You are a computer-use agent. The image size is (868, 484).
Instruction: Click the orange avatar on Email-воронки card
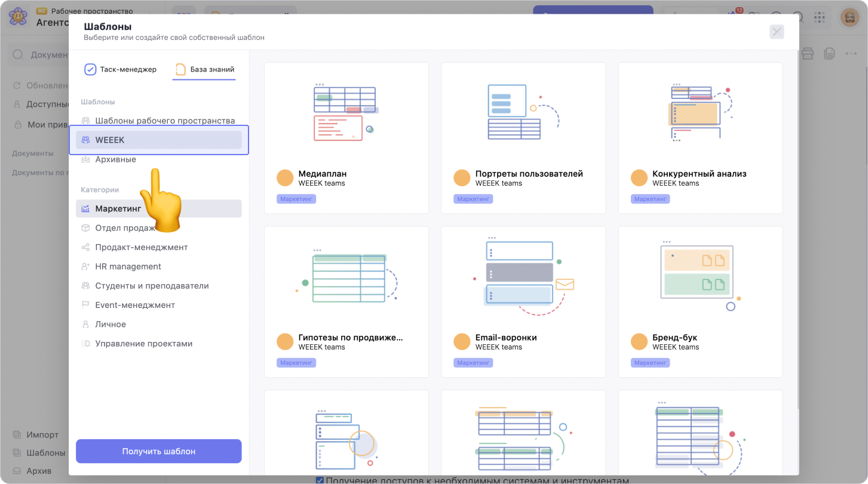[x=462, y=341]
